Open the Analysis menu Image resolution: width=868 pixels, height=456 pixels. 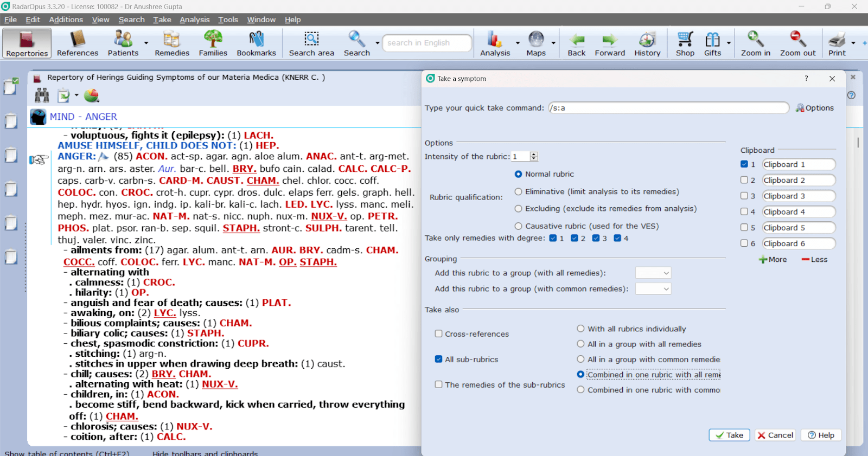[x=195, y=20]
